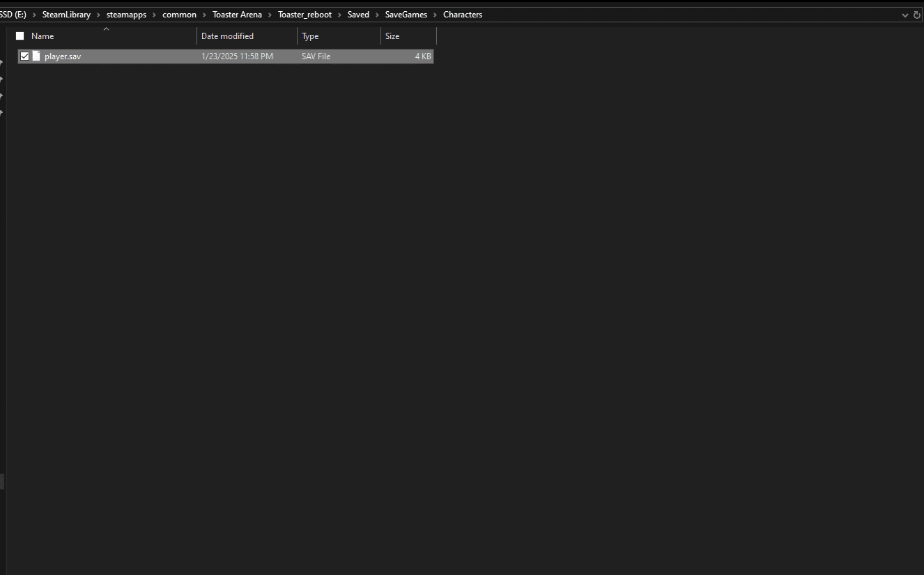This screenshot has height=575, width=924.
Task: Click the 4 KB size cell
Action: 423,56
